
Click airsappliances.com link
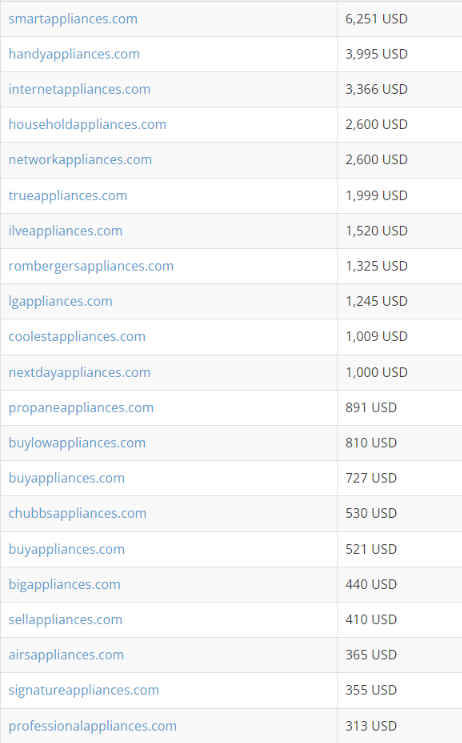(66, 655)
